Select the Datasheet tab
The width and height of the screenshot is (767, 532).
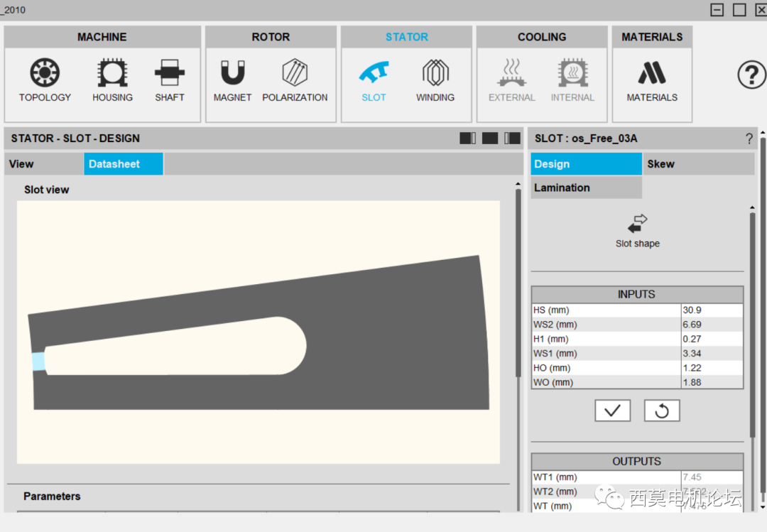(x=124, y=164)
